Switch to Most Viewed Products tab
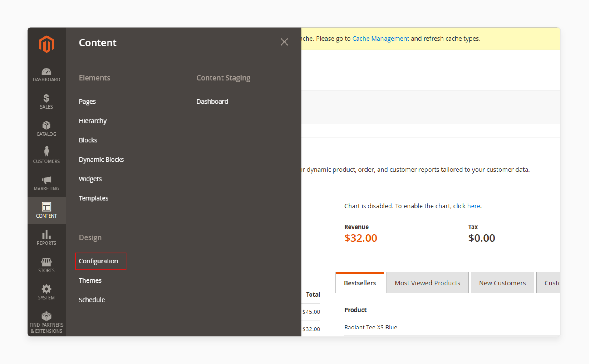 pos(427,283)
